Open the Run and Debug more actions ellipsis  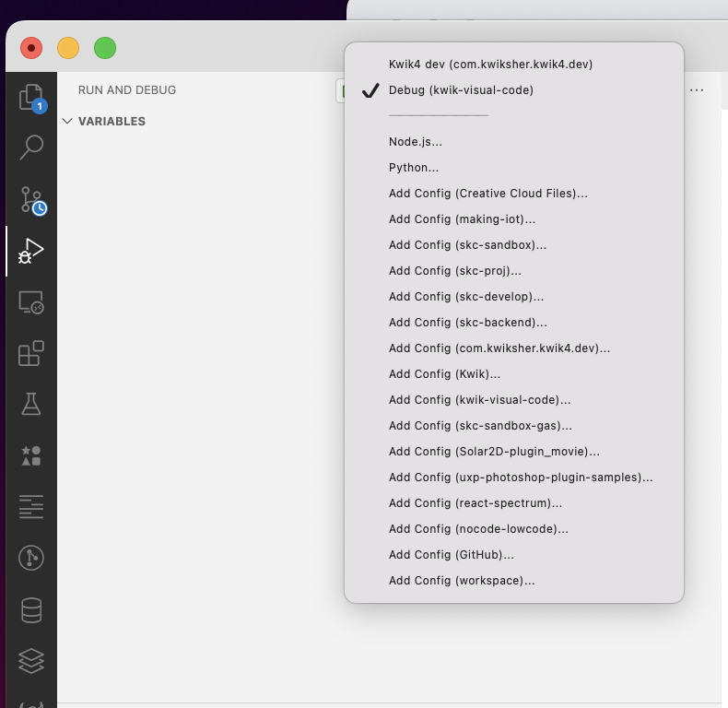(x=697, y=90)
